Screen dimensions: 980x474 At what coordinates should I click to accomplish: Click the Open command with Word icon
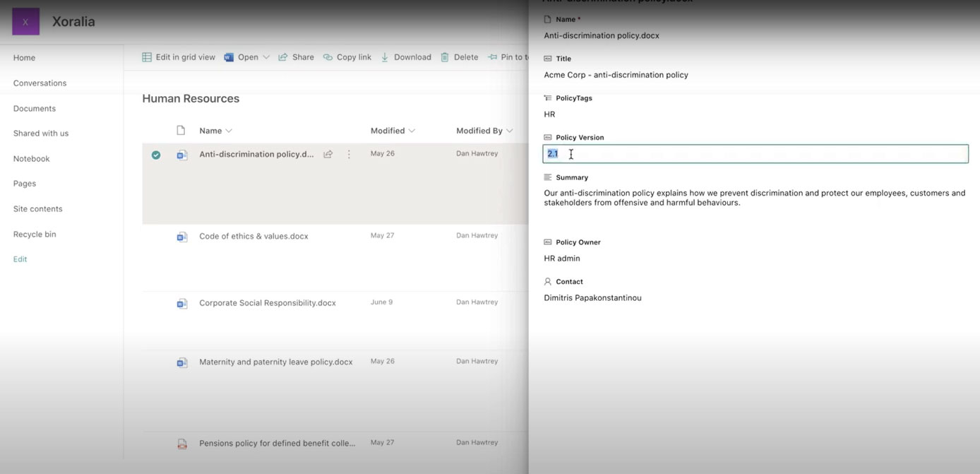[241, 57]
